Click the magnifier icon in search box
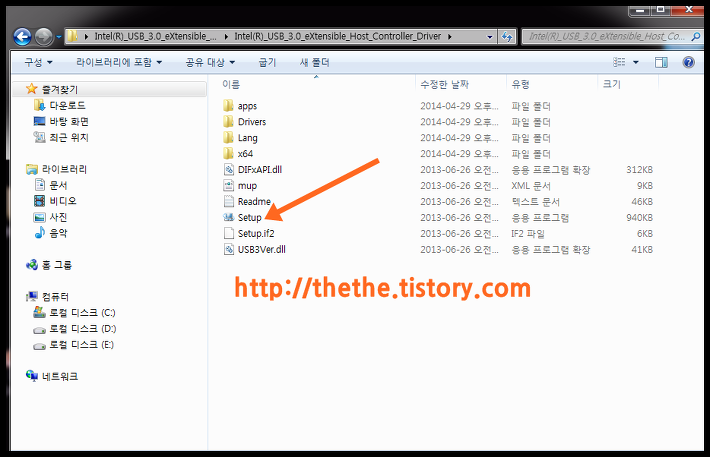Viewport: 710px width, 457px height. (x=696, y=37)
